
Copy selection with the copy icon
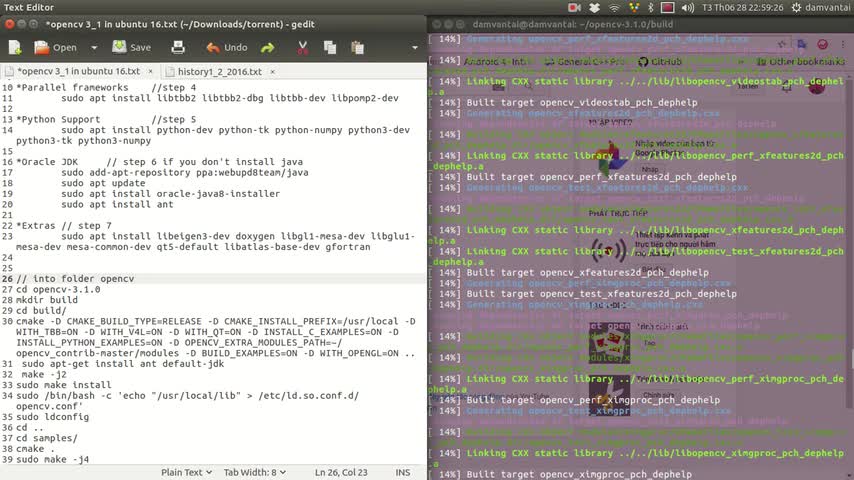click(330, 48)
